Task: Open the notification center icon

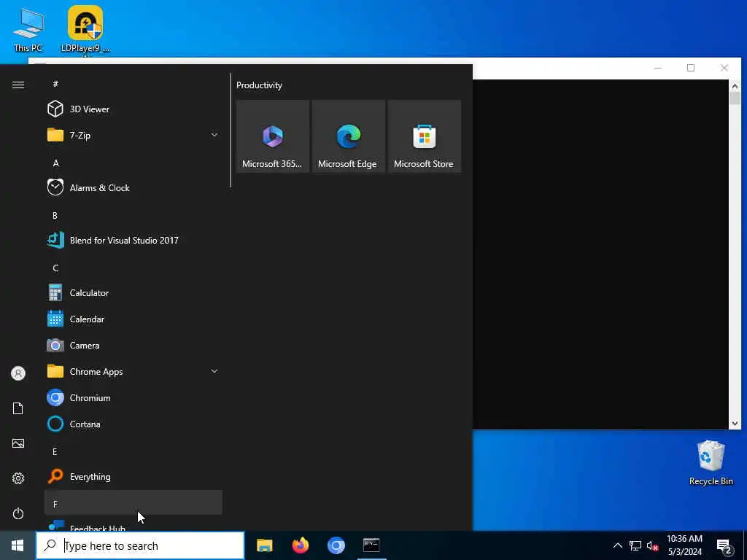Action: coord(724,545)
